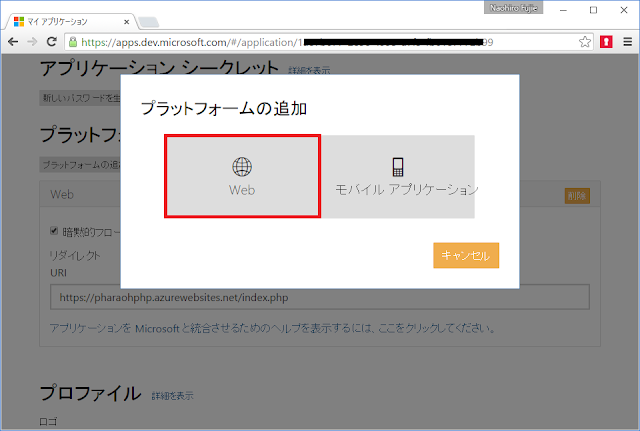The width and height of the screenshot is (640, 431).
Task: Open the red extension icon in toolbar
Action: pyautogui.click(x=606, y=42)
